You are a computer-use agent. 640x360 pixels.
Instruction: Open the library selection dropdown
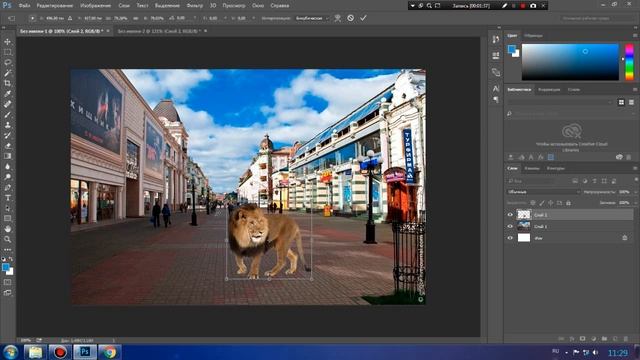560,102
